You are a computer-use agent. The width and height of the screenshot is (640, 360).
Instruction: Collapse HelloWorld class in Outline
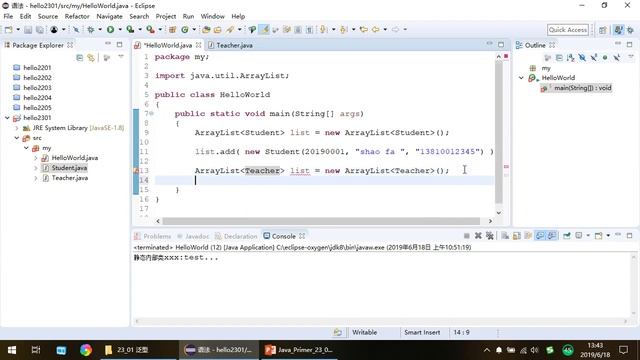coord(521,78)
